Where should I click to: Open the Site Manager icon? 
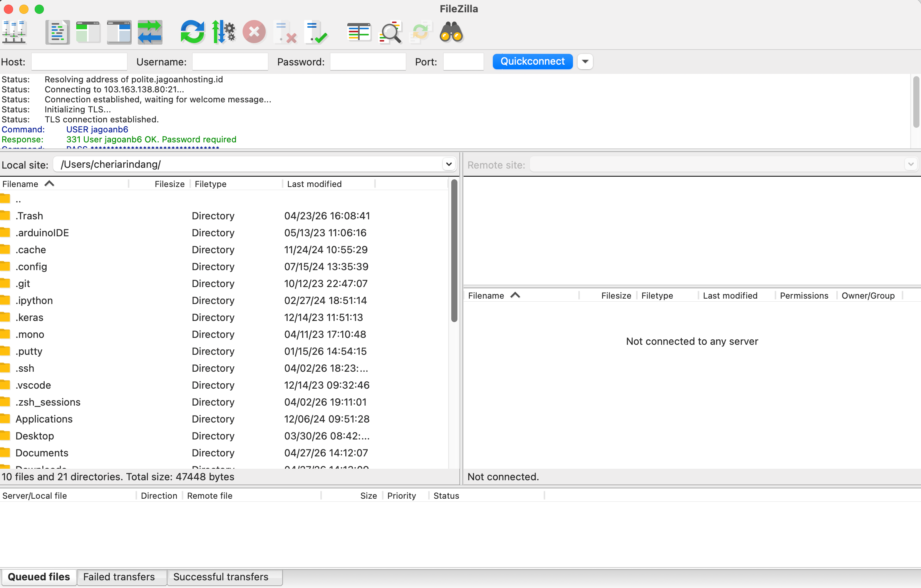(14, 32)
